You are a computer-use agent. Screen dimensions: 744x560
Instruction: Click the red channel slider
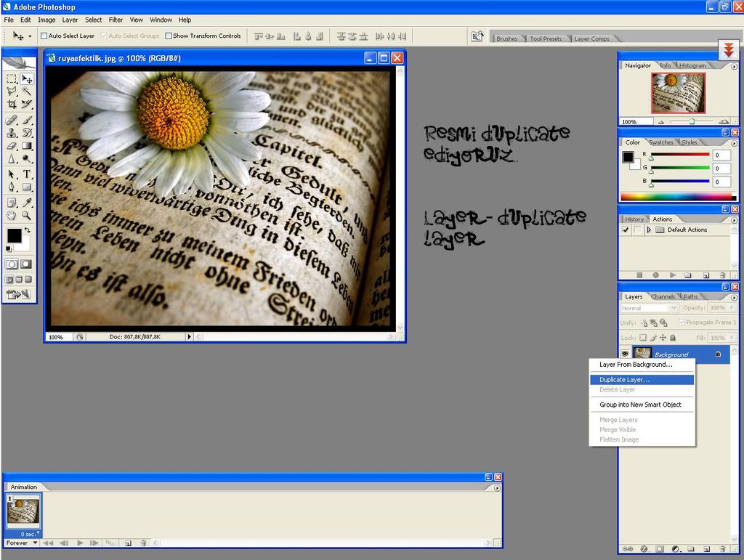click(x=680, y=155)
